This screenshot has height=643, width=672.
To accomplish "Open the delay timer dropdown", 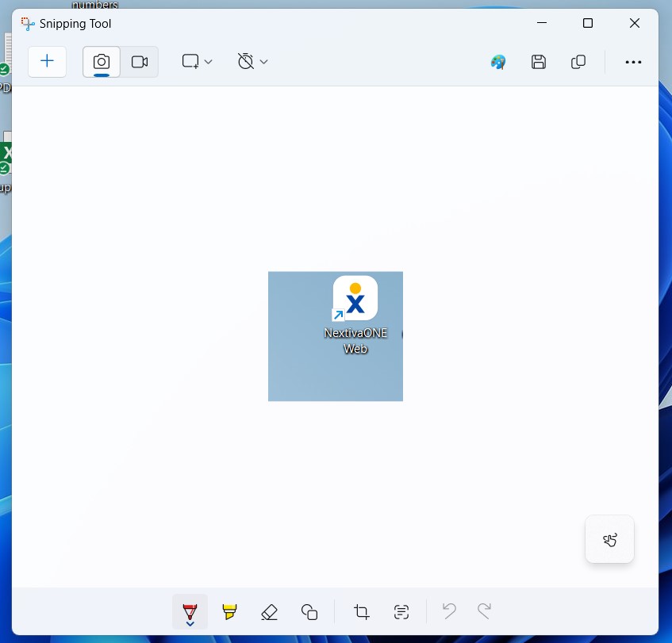I will pyautogui.click(x=253, y=62).
